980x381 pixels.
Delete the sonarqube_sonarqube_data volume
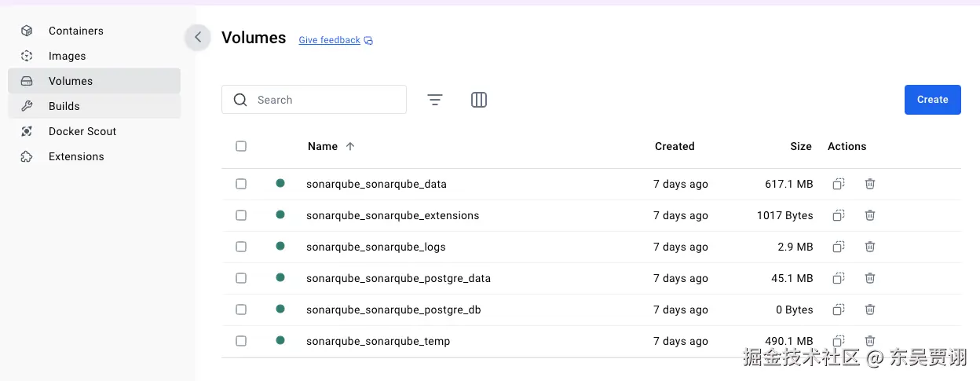tap(870, 184)
